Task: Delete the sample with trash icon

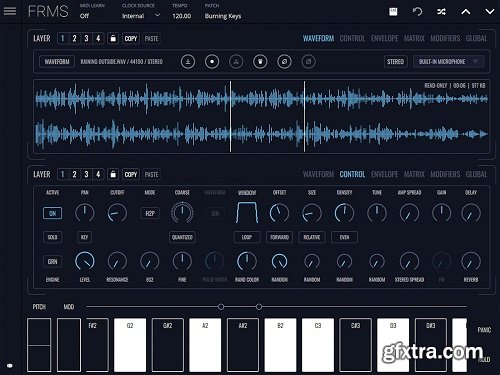Action: pyautogui.click(x=260, y=62)
